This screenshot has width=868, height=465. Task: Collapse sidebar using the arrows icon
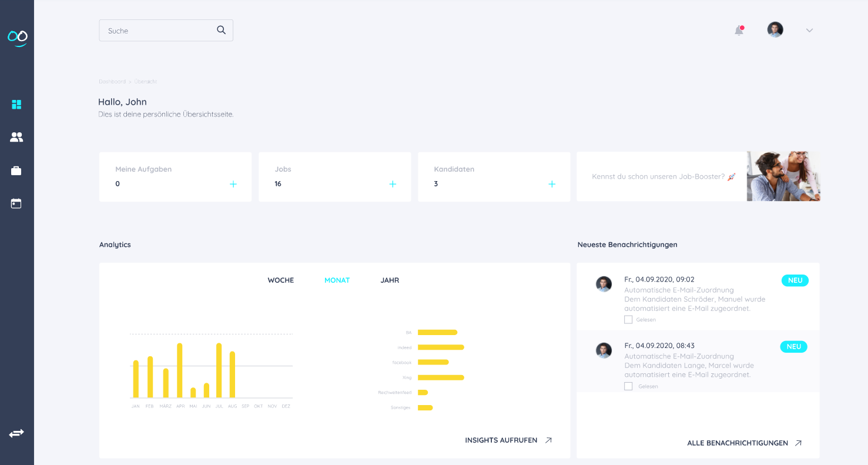[16, 433]
